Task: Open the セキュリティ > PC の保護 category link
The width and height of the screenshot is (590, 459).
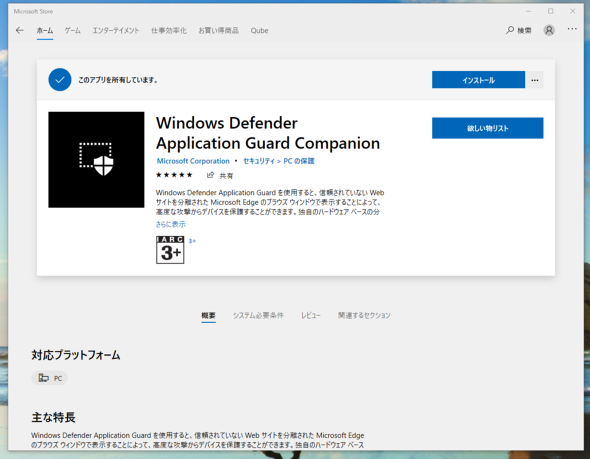Action: pyautogui.click(x=279, y=161)
